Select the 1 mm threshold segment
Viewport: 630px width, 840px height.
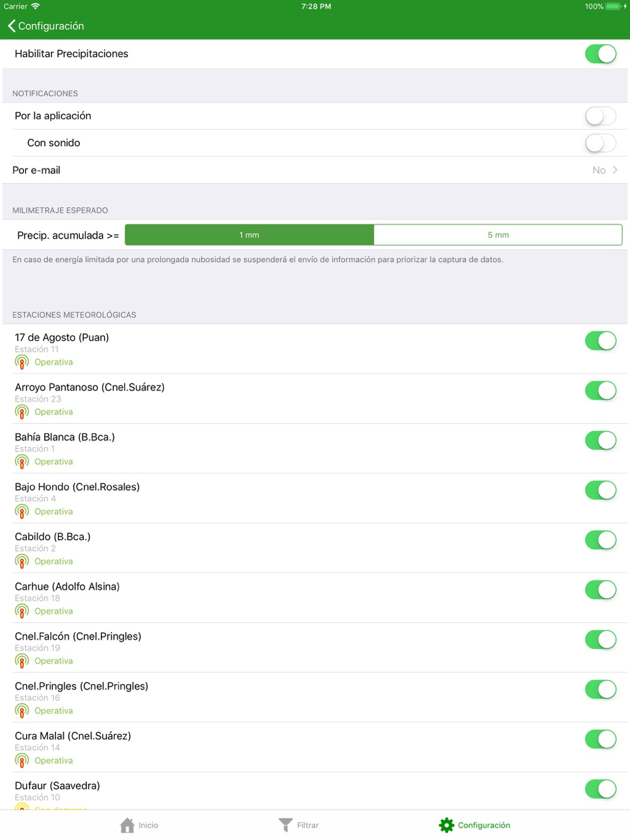pyautogui.click(x=249, y=235)
